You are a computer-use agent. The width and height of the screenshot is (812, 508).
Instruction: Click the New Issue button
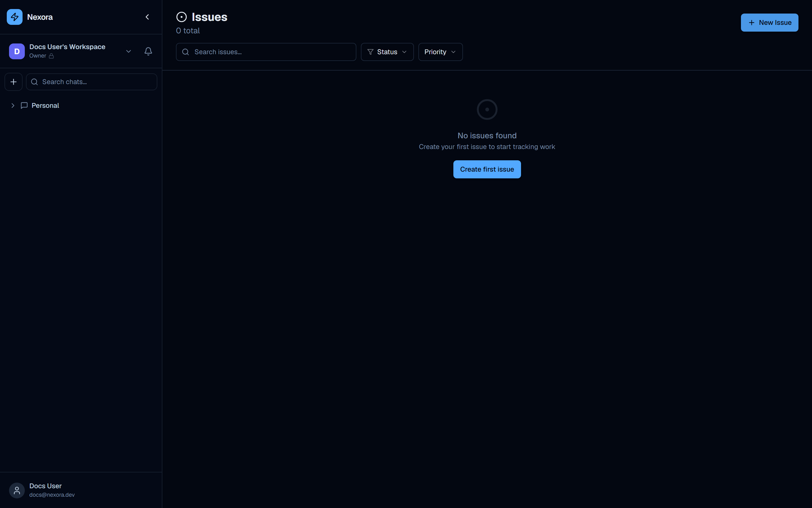coord(769,23)
